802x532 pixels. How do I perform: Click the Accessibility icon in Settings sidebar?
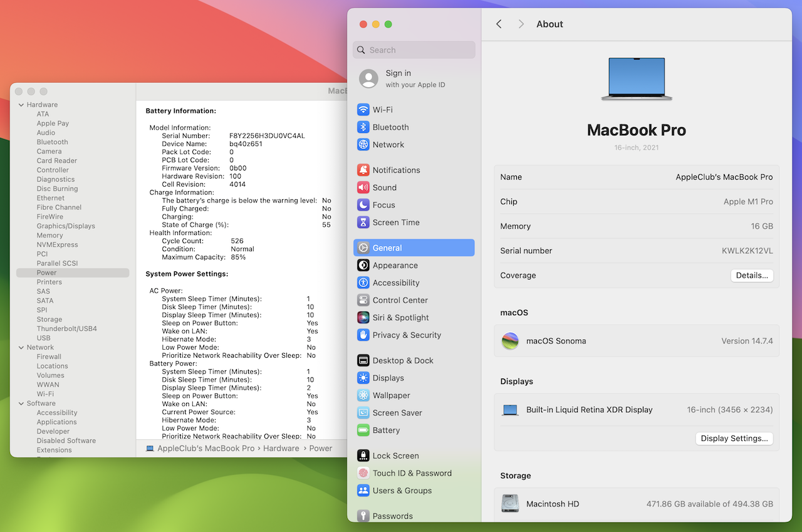(x=363, y=283)
